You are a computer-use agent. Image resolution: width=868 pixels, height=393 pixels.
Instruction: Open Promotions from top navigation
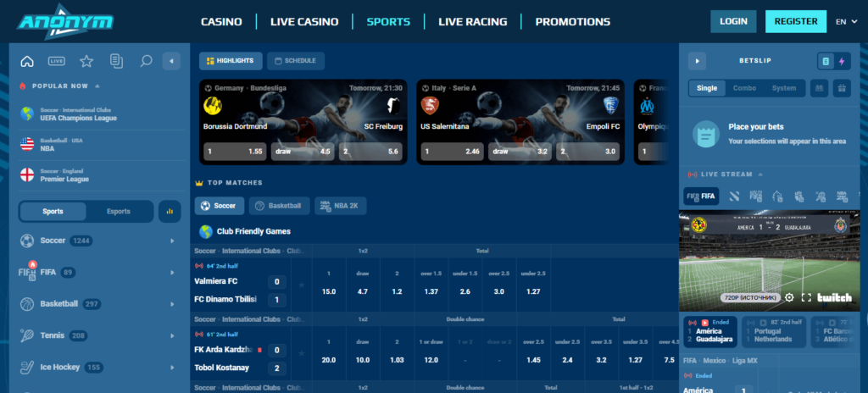[x=573, y=22]
